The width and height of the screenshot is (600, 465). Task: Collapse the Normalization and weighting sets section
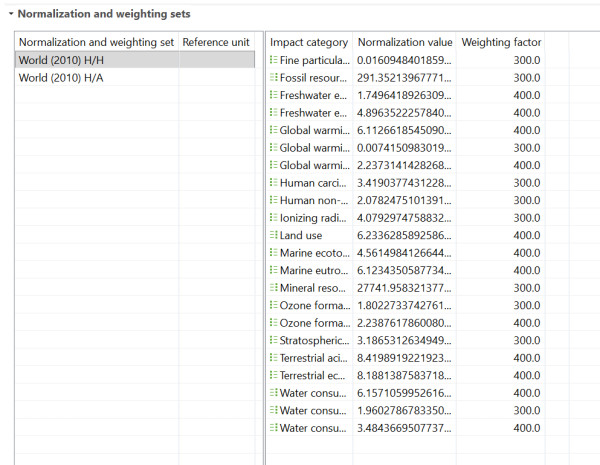[x=9, y=15]
